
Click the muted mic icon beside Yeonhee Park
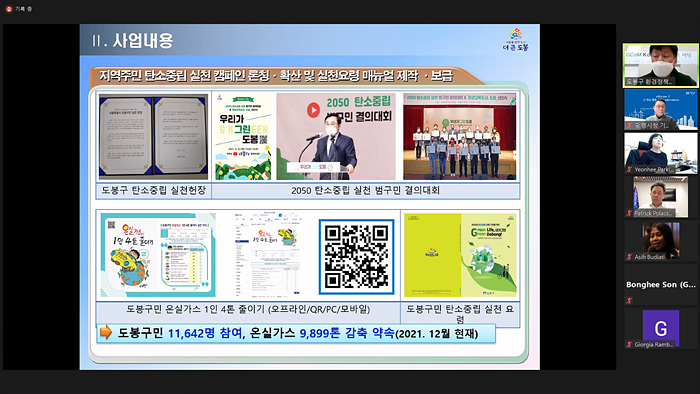click(x=629, y=170)
